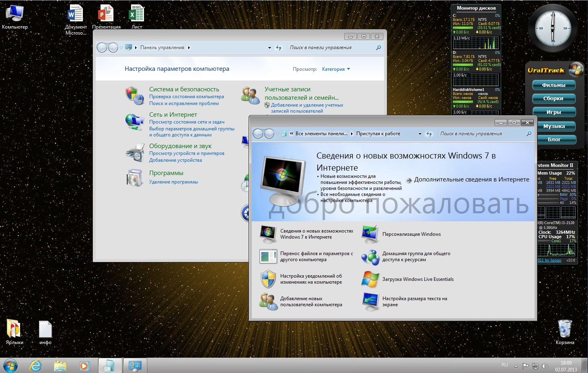Screen dimensions: 588x373
Task: Expand the breadcrumb arrow after Все элементы панели
Action: [x=352, y=134]
